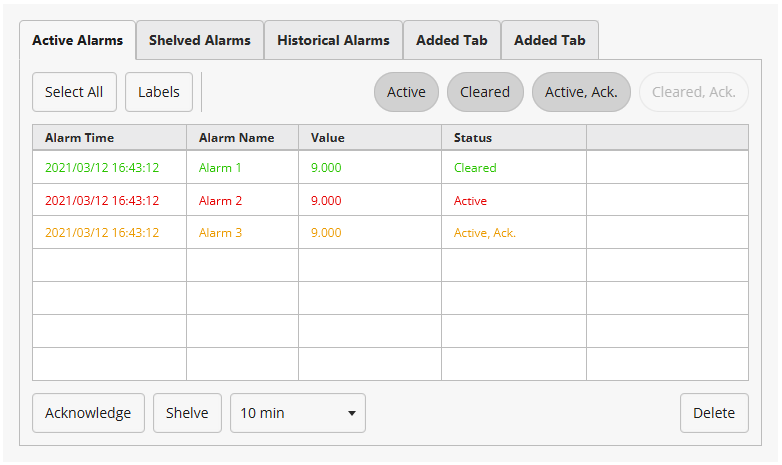Enable the Cleared, Ack. filter
Screen dimensions: 782x465
tap(693, 92)
